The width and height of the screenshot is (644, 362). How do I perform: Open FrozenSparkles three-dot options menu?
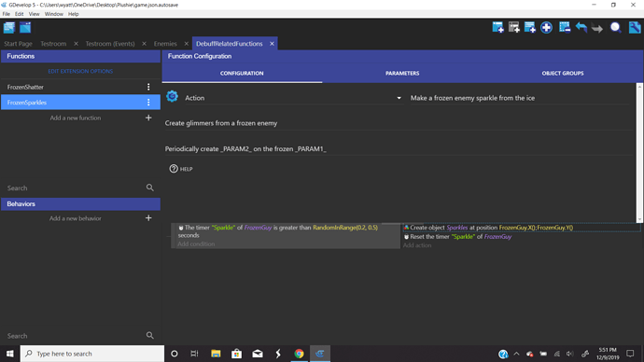point(148,103)
